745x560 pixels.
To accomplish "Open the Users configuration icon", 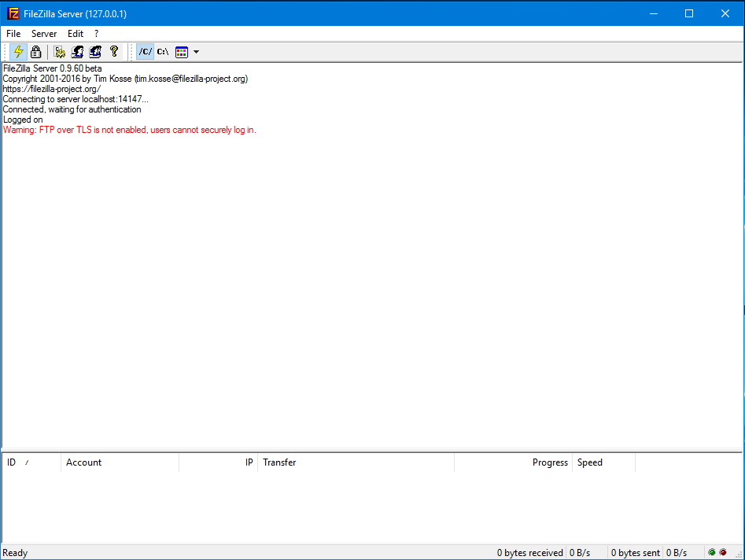I will pyautogui.click(x=77, y=51).
